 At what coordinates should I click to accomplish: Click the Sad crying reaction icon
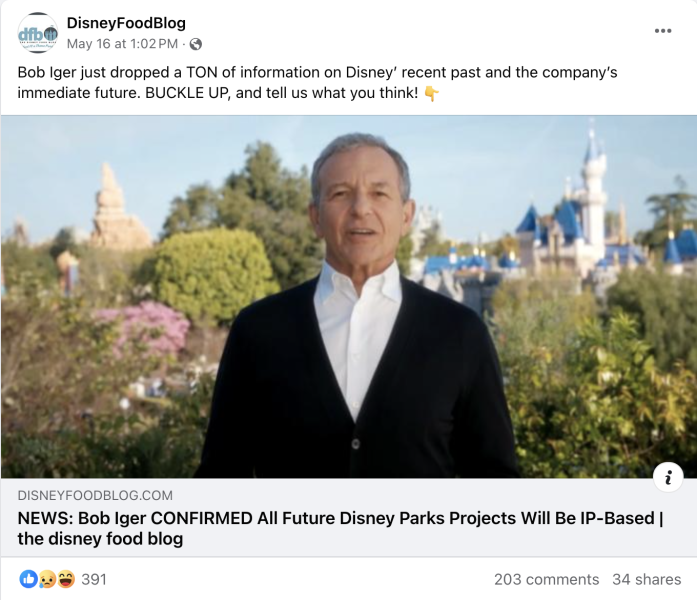tap(47, 579)
